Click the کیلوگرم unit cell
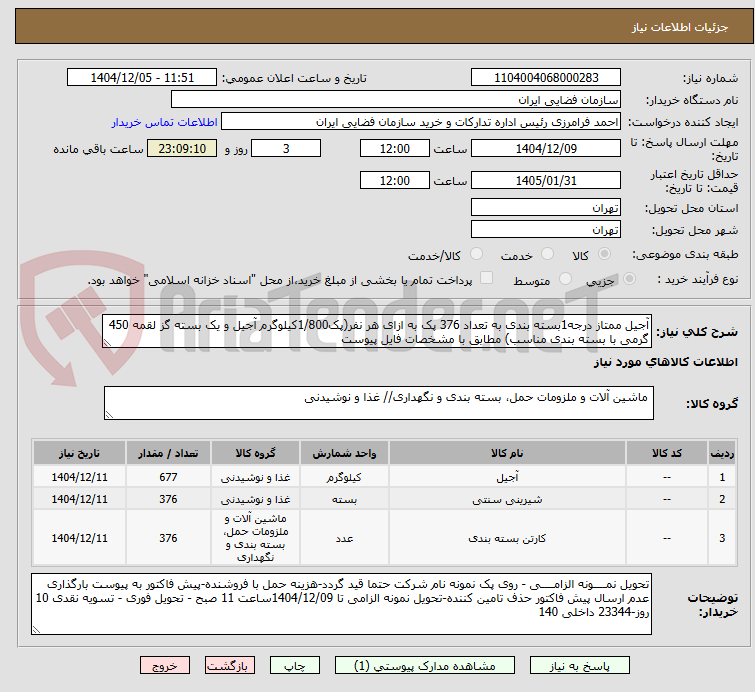Viewport: 755px width, 692px height. click(x=344, y=477)
